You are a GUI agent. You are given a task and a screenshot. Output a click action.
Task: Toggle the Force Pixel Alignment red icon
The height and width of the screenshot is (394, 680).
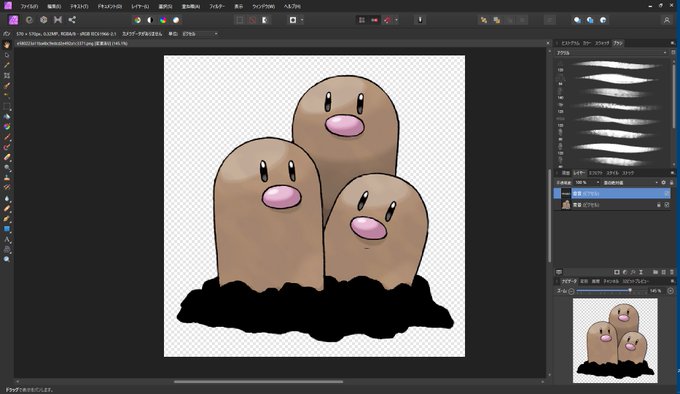pyautogui.click(x=374, y=20)
